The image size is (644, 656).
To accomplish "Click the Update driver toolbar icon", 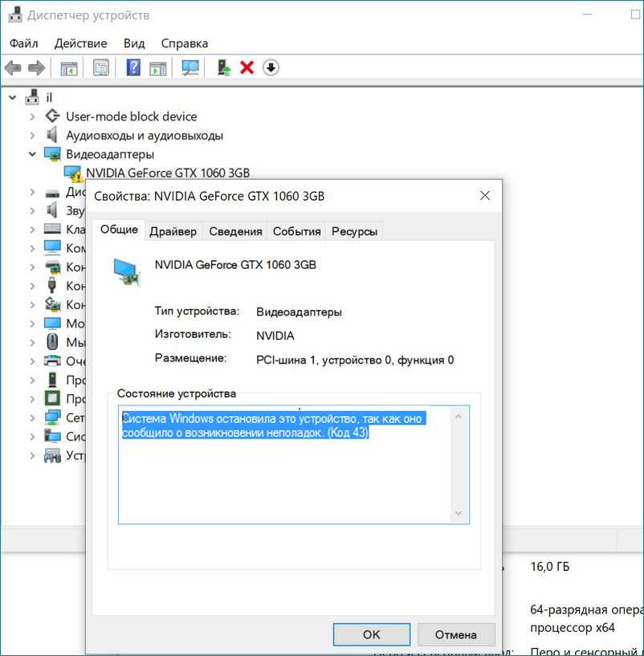I will (x=224, y=67).
